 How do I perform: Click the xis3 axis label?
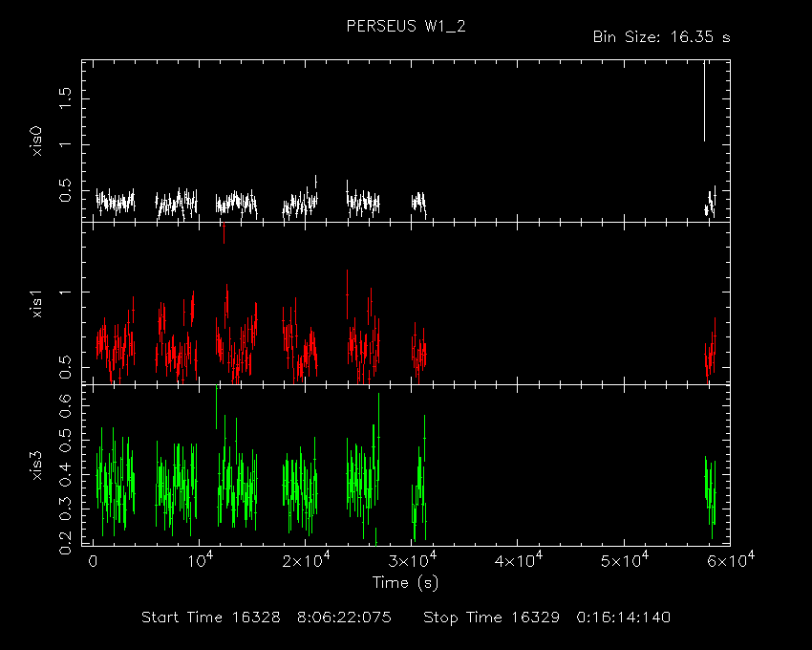click(36, 466)
